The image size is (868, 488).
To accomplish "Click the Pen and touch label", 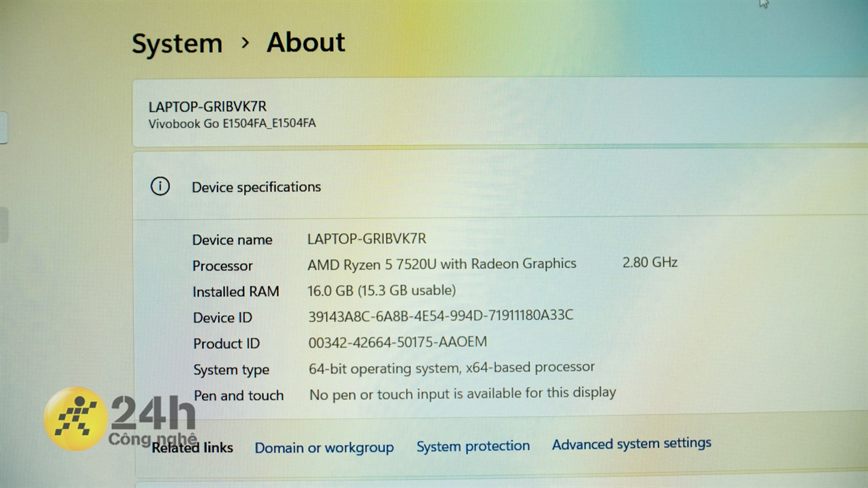I will pos(239,396).
